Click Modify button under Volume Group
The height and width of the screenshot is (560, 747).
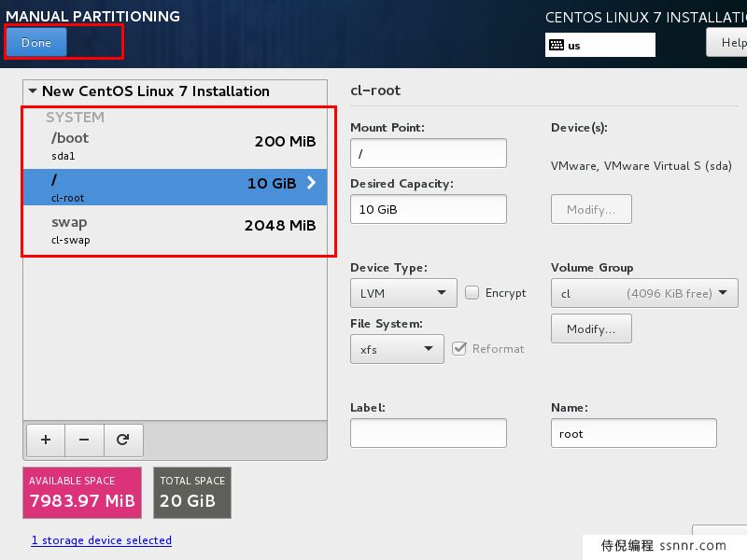tap(591, 329)
